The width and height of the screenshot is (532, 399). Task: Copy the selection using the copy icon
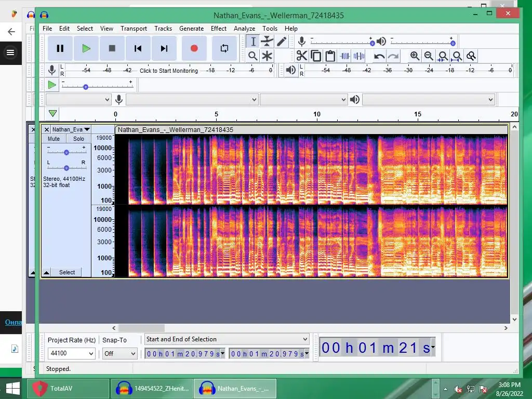tap(316, 56)
